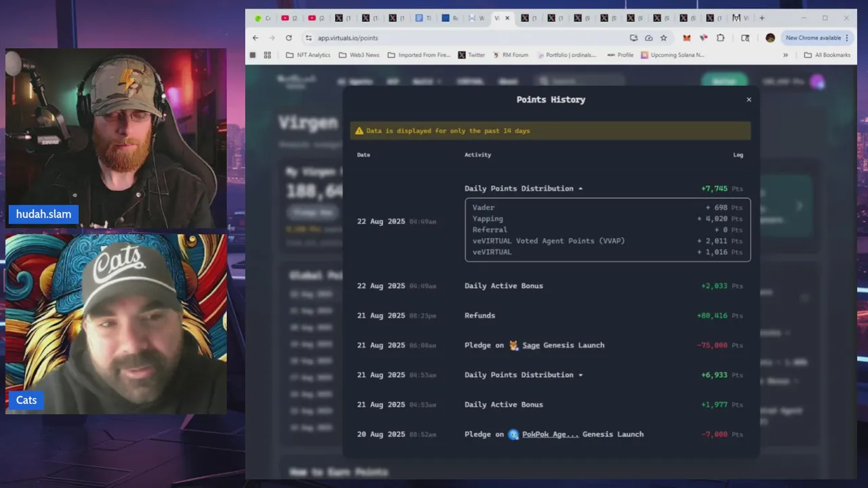
Task: Click New Chrome available update button
Action: [x=817, y=38]
